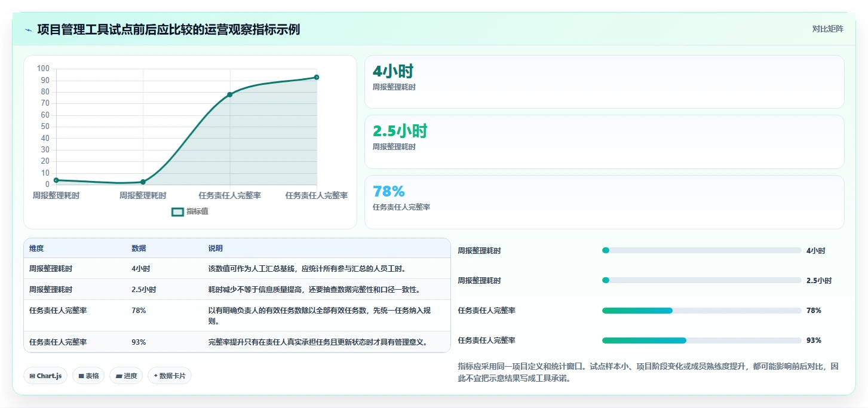
Task: Click the 维度 column header in the table
Action: click(x=36, y=249)
